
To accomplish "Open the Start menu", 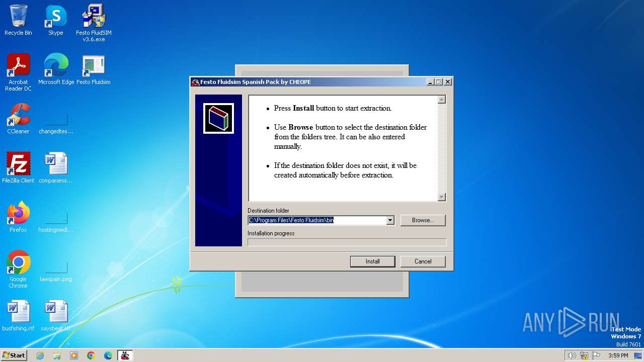I will click(14, 355).
